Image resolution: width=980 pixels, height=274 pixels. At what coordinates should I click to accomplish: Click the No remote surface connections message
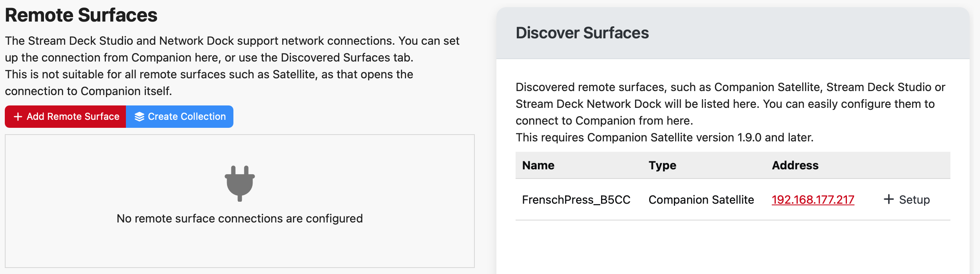click(x=240, y=218)
